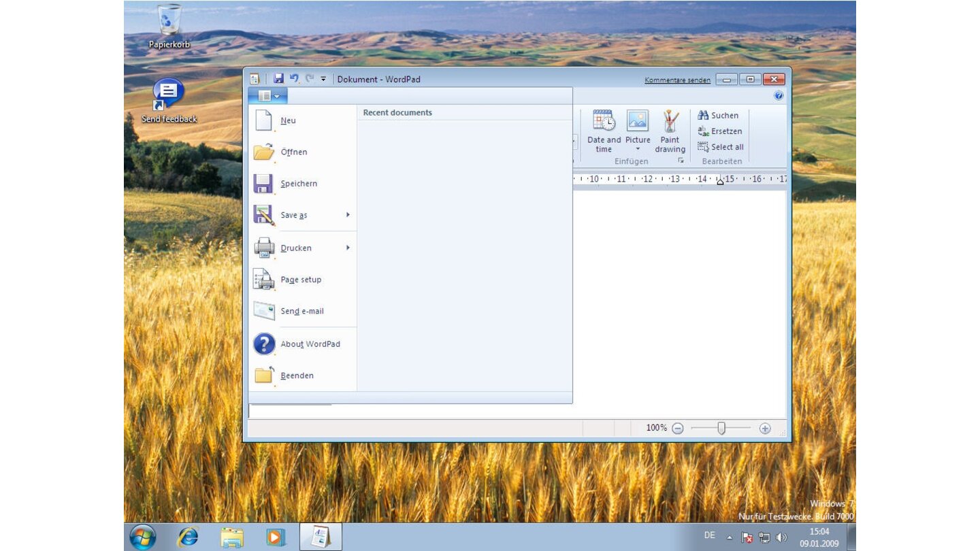Launch Windows Media Player from taskbar
This screenshot has width=980, height=551.
click(276, 537)
